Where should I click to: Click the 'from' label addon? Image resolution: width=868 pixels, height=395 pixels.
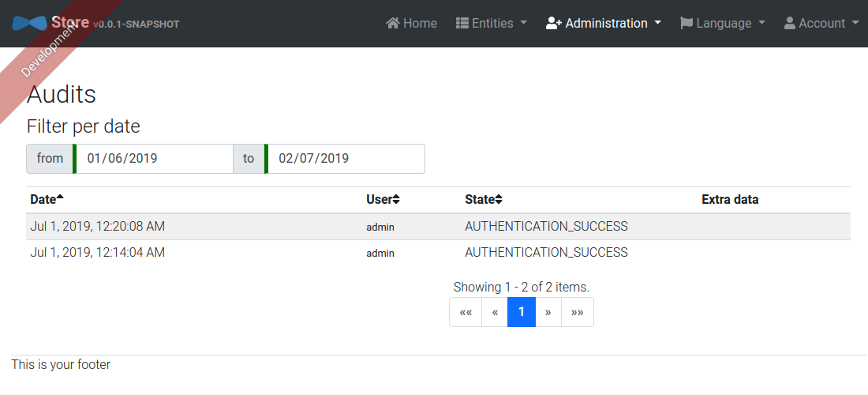[50, 159]
